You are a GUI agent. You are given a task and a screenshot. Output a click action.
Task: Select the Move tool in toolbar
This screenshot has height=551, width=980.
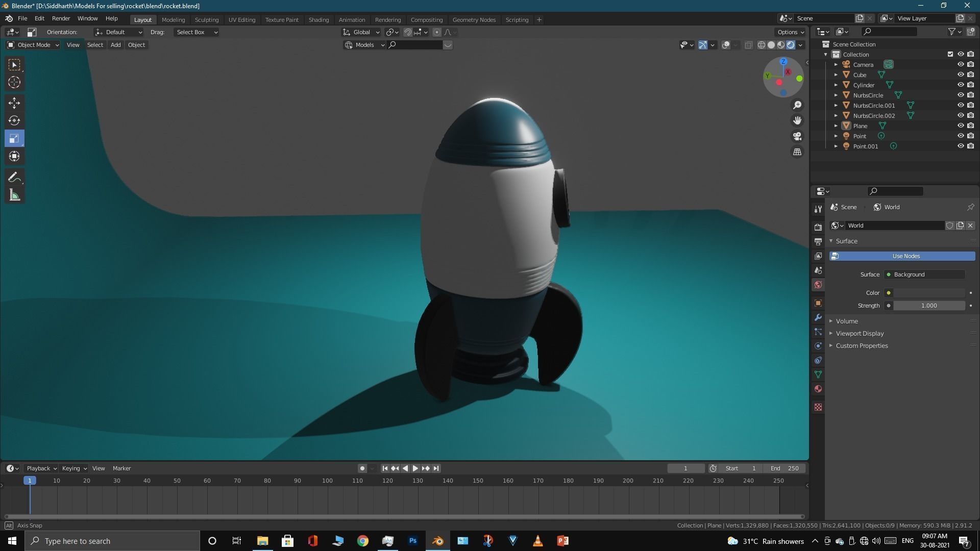click(x=14, y=103)
